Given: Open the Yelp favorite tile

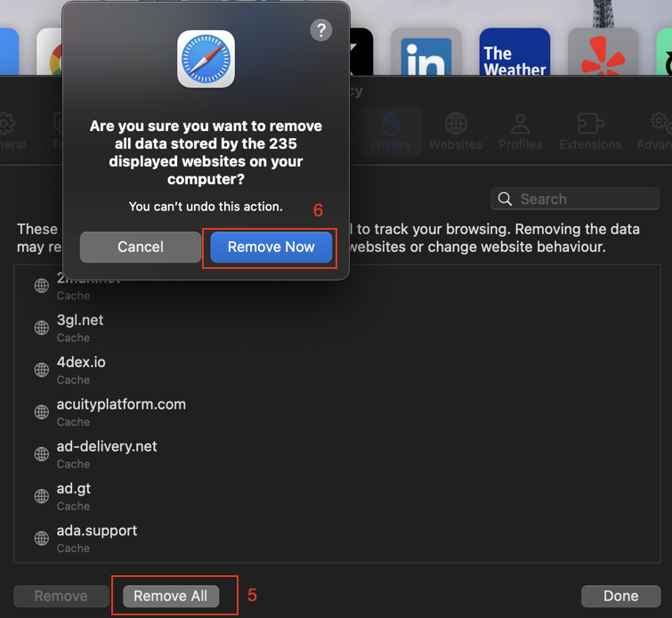Looking at the screenshot, I should pos(603,52).
